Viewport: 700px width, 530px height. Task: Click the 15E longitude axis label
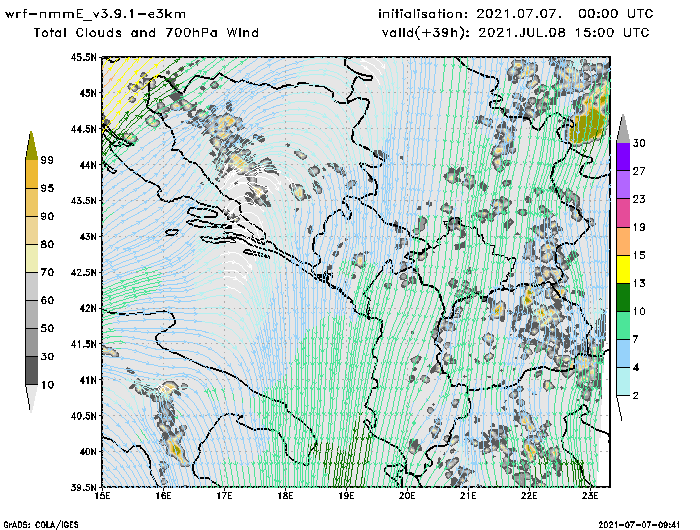point(103,496)
